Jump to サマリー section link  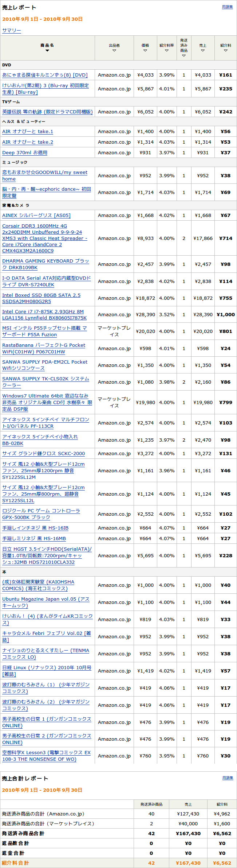coord(12,31)
